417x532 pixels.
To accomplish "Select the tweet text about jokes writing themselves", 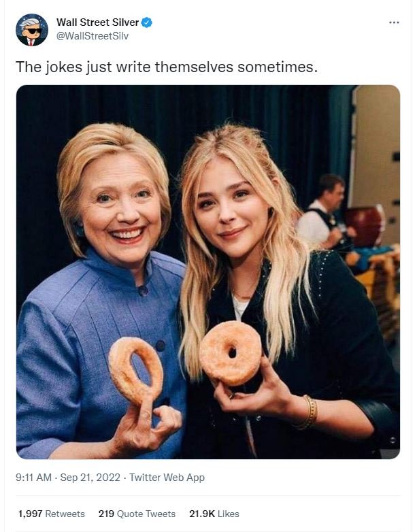I will click(167, 67).
